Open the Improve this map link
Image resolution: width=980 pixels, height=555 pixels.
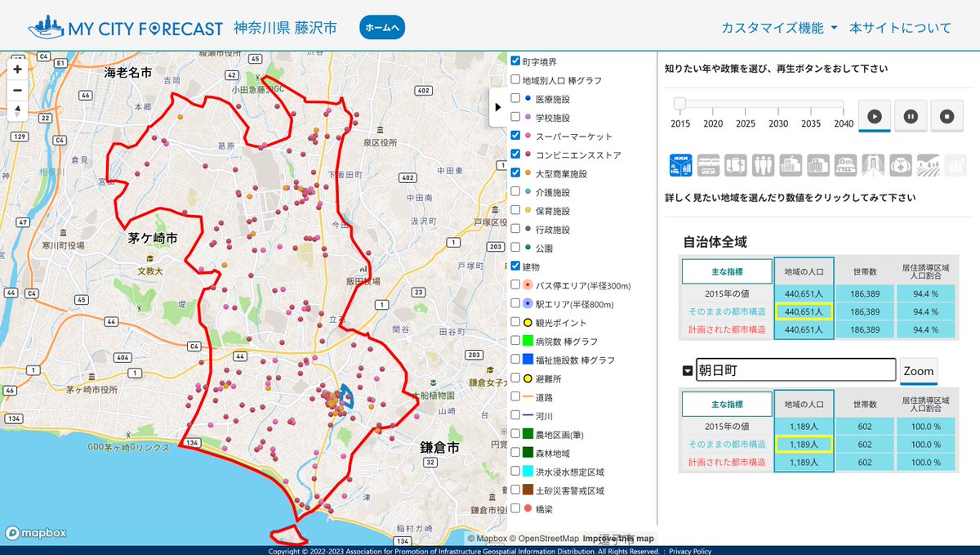[x=618, y=538]
